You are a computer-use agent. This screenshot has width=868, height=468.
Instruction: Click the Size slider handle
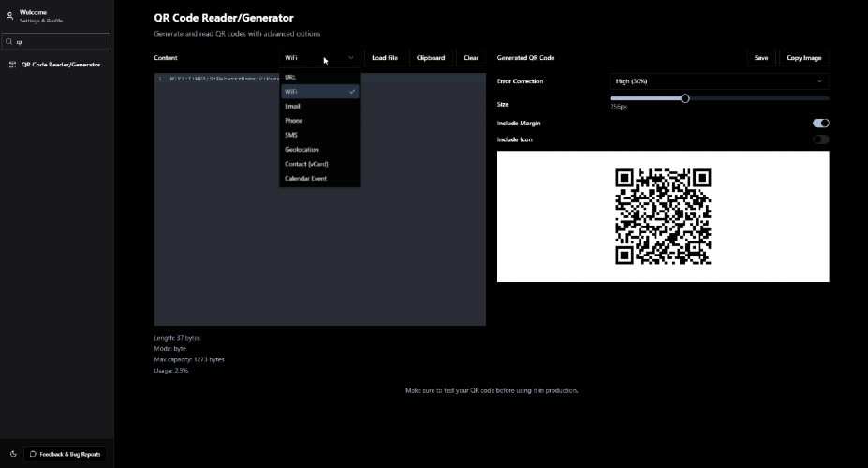pos(684,98)
